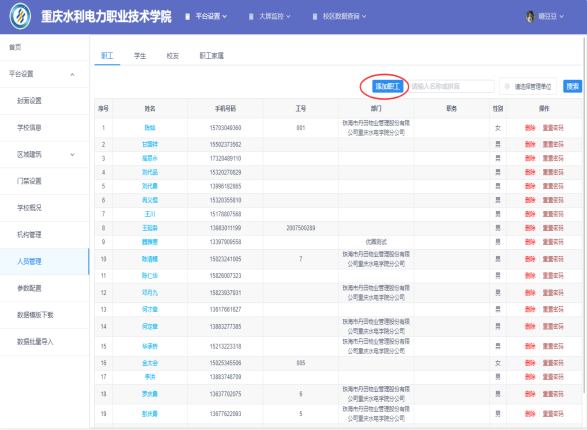Click the icon beside 校区数据查询 in the header
The image size is (587, 430).
[315, 16]
